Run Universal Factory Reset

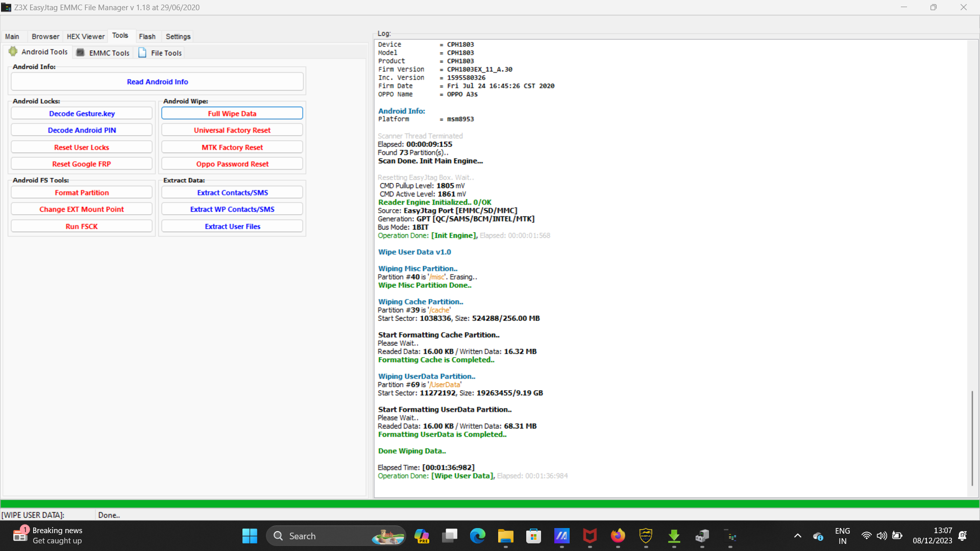click(x=232, y=130)
